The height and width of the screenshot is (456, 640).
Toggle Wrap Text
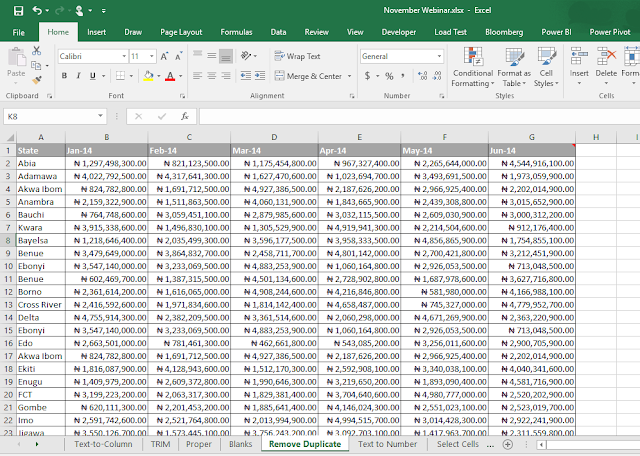(x=298, y=56)
